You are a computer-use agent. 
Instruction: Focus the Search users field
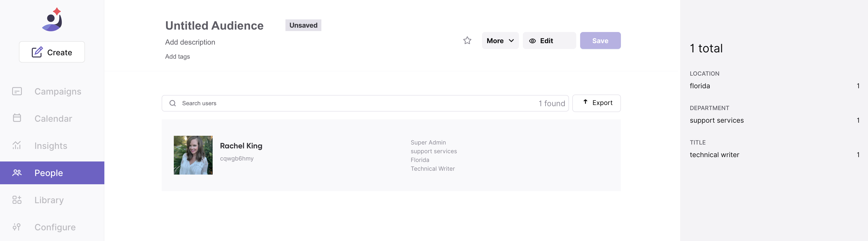coord(365,103)
